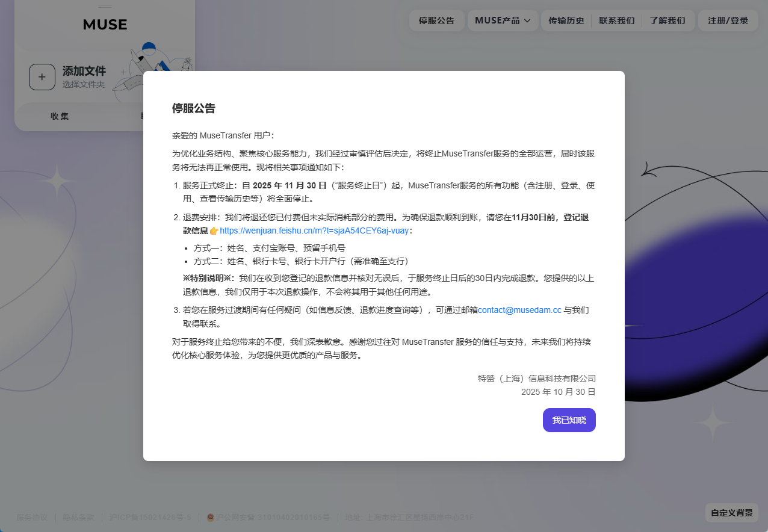Click the 注册/登录 button
768x532 pixels.
[x=728, y=20]
